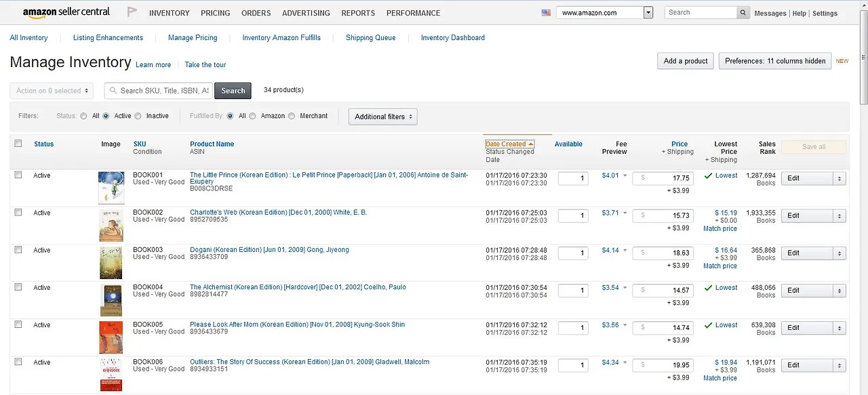Click the US flag marketplace icon
The height and width of the screenshot is (395, 868).
546,12
